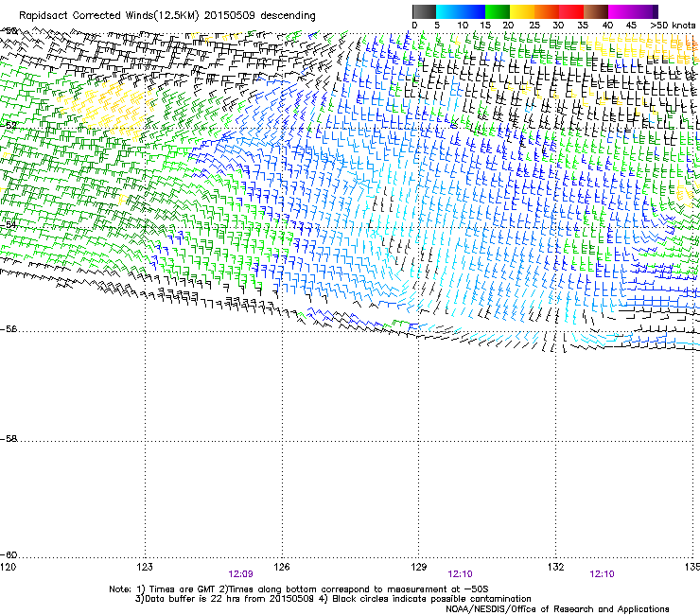Image resolution: width=700 pixels, height=615 pixels.
Task: Click the blue 10-15 knots color segment
Action: pyautogui.click(x=473, y=11)
